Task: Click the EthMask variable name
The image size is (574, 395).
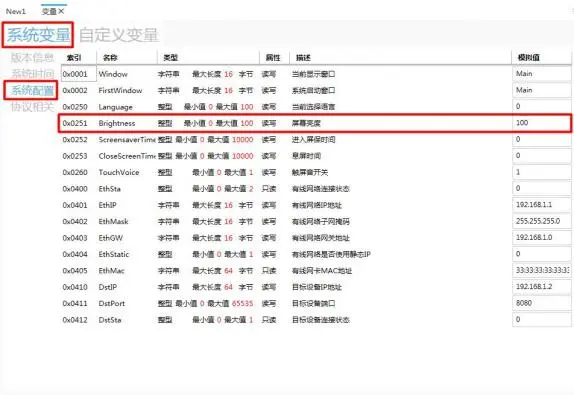Action: 113,221
